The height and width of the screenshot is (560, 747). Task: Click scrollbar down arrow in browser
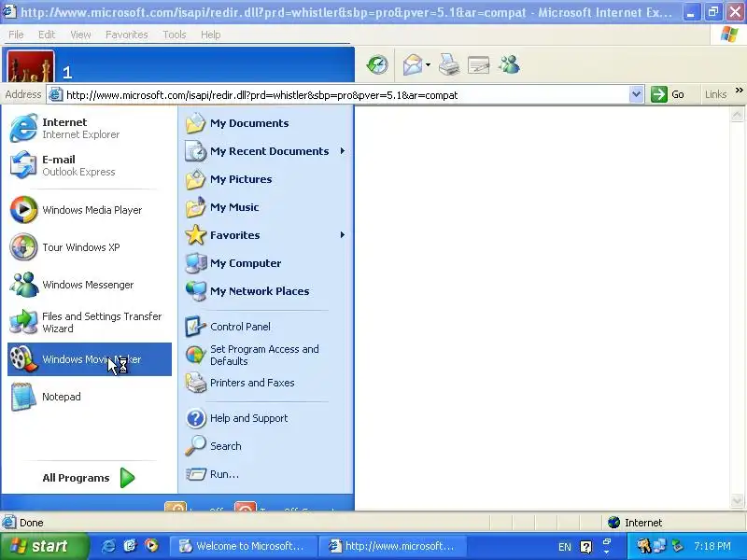[x=737, y=500]
